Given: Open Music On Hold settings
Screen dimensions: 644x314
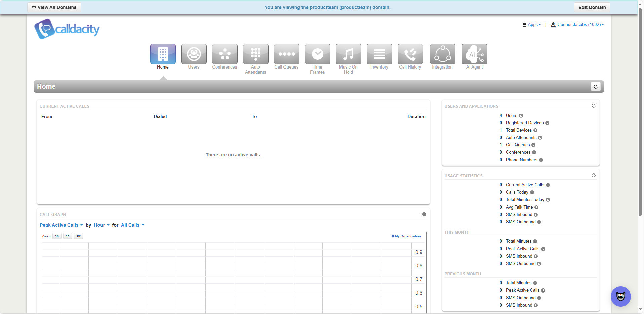Looking at the screenshot, I should [348, 54].
